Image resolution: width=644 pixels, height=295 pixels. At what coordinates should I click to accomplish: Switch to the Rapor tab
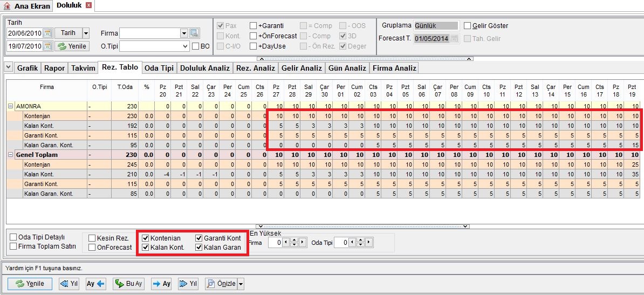pos(54,68)
